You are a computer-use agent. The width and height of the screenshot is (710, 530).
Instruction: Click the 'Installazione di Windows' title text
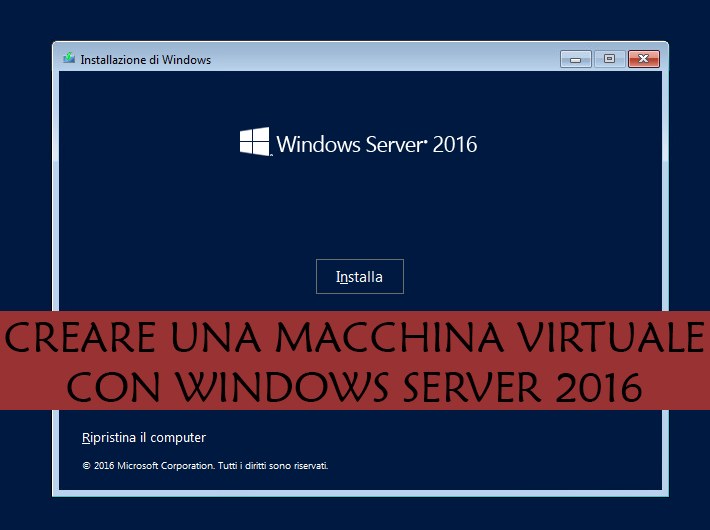pos(146,59)
